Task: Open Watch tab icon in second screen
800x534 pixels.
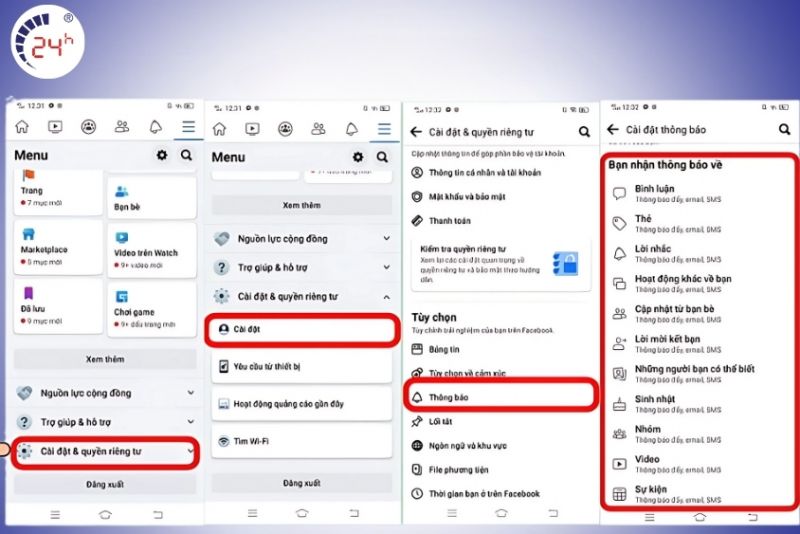Action: pyautogui.click(x=252, y=129)
